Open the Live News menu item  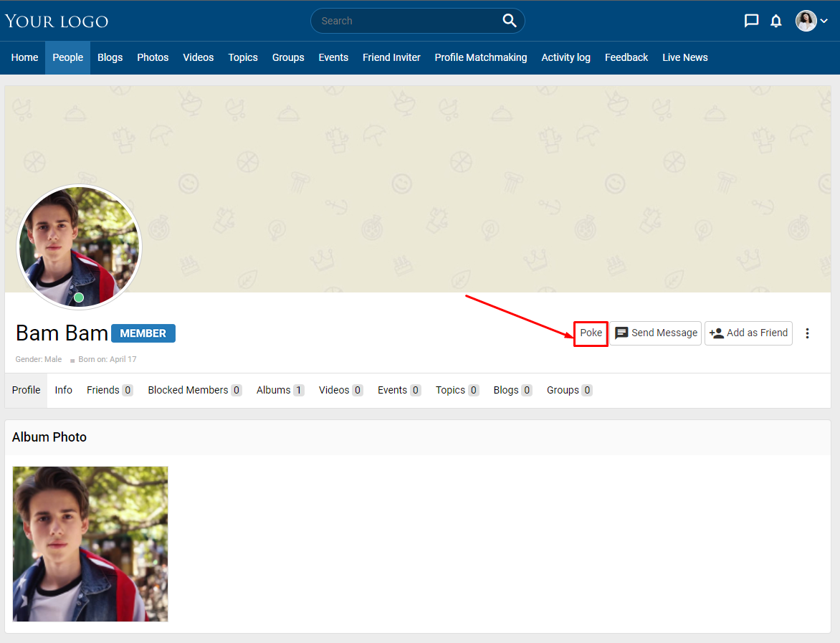tap(684, 57)
